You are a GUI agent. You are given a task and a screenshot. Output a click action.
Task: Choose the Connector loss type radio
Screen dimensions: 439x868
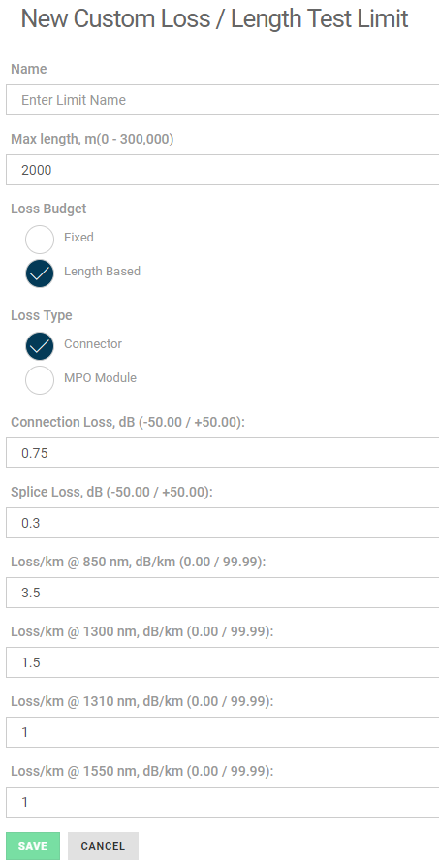40,346
